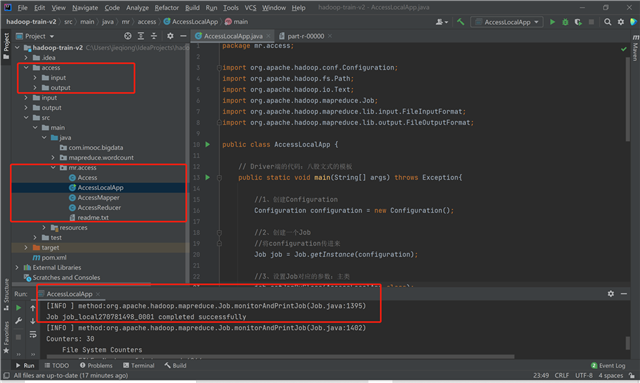This screenshot has width=640, height=383.
Task: Click the AccessLocalApp breadcrumb in navigation bar
Action: tap(191, 22)
